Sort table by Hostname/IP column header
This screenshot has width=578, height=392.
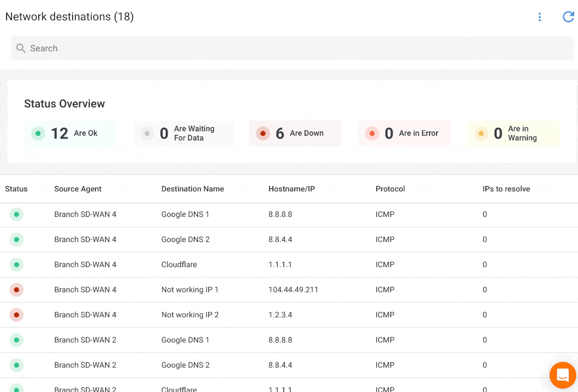pos(291,189)
